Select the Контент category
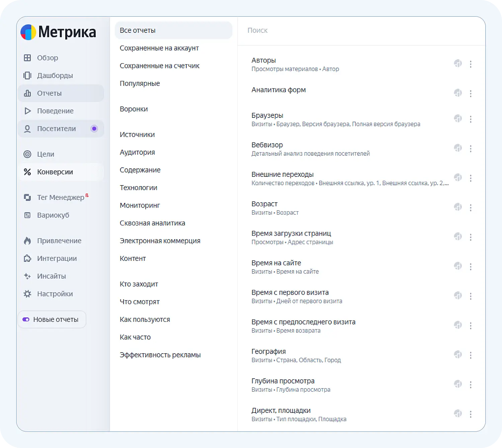The width and height of the screenshot is (502, 448). [x=133, y=258]
